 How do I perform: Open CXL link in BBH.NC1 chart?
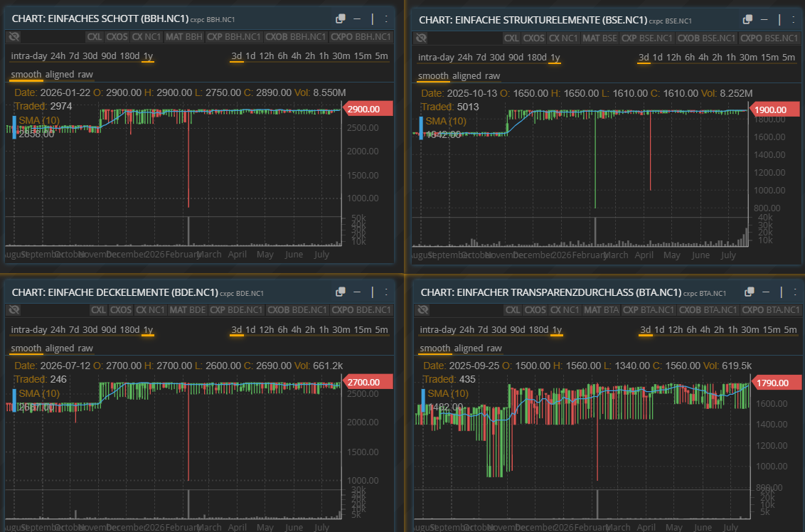click(95, 37)
